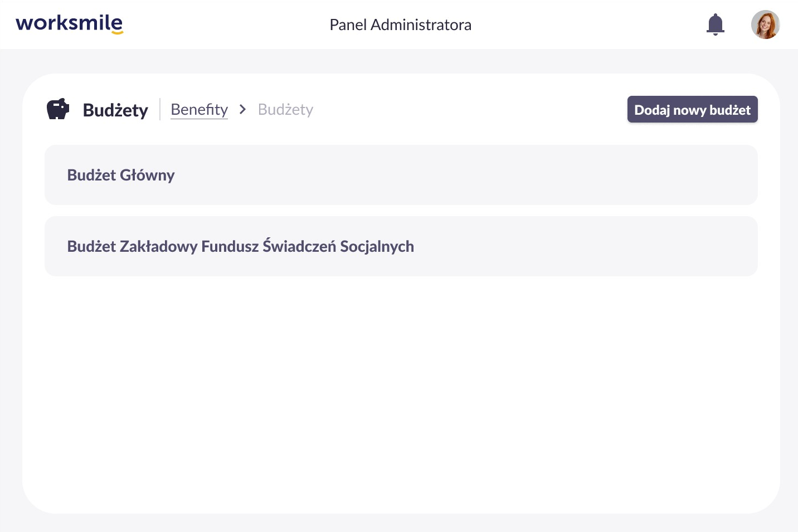Click the worksmile logo

[x=69, y=23]
